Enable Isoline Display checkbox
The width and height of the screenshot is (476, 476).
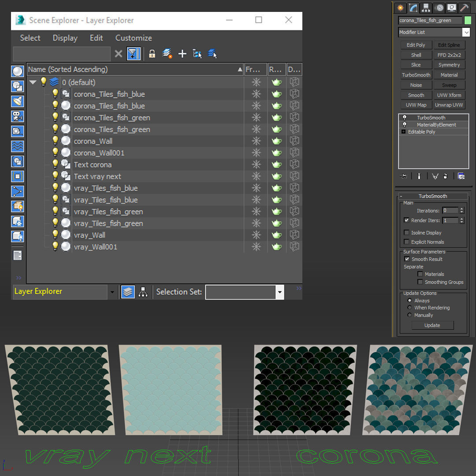406,232
